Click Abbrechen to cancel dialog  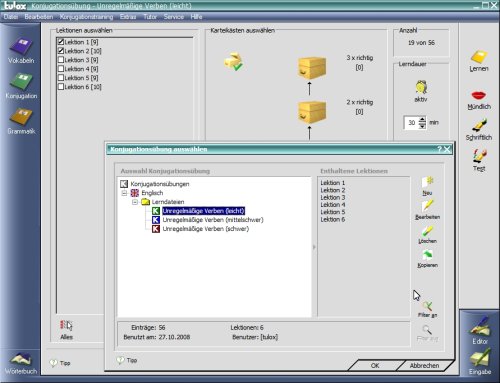[x=424, y=365]
